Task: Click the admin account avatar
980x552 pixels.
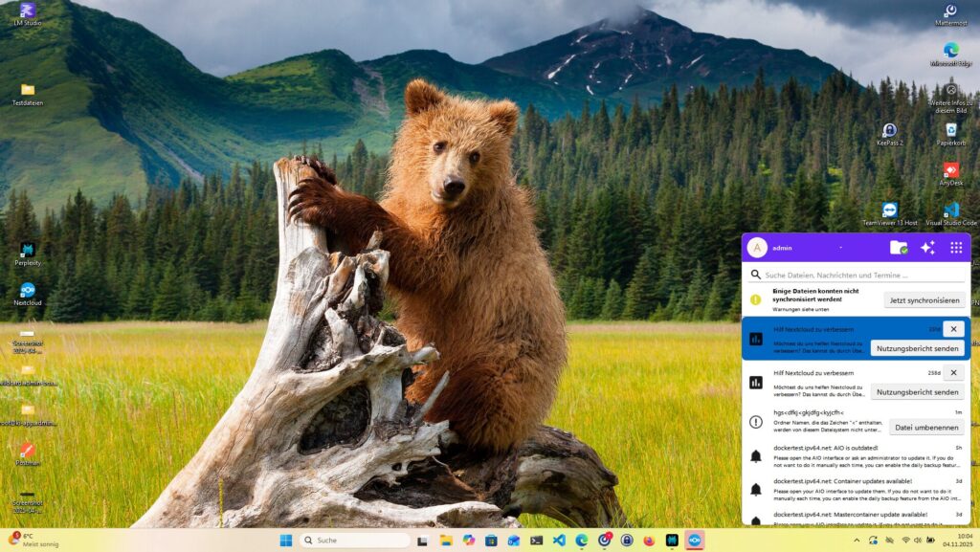Action: (x=757, y=248)
